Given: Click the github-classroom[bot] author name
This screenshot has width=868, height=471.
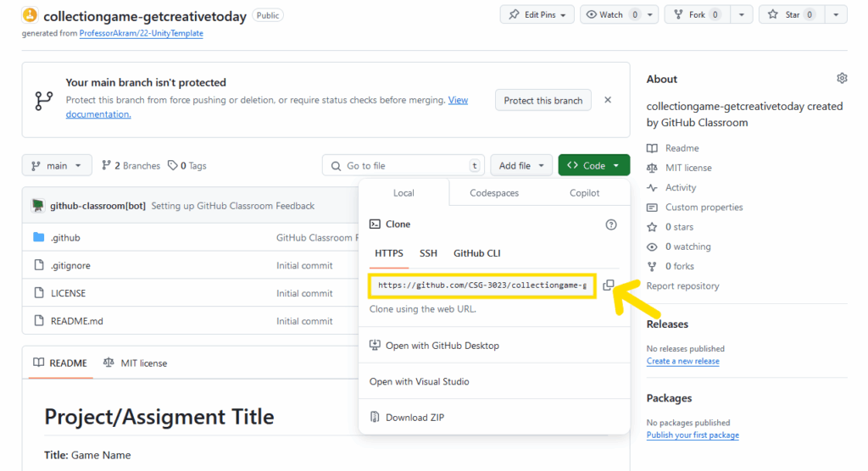Looking at the screenshot, I should click(98, 206).
